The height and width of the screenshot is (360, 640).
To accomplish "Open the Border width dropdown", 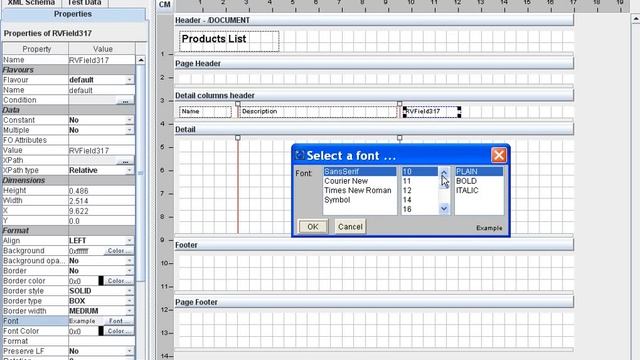I will coord(129,311).
